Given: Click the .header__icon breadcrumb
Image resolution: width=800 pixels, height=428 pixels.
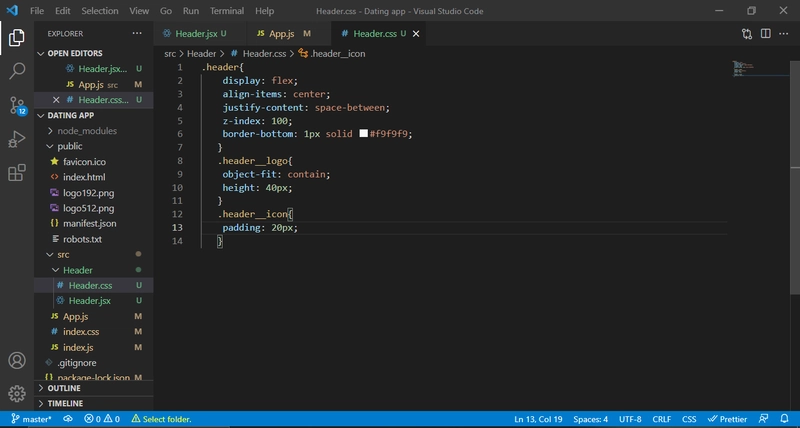Looking at the screenshot, I should 332,54.
